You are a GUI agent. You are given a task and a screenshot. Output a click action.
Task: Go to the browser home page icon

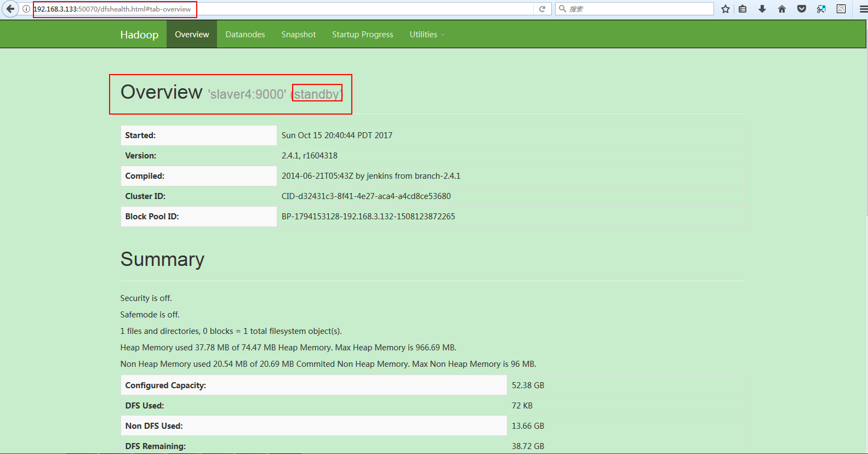pos(782,9)
